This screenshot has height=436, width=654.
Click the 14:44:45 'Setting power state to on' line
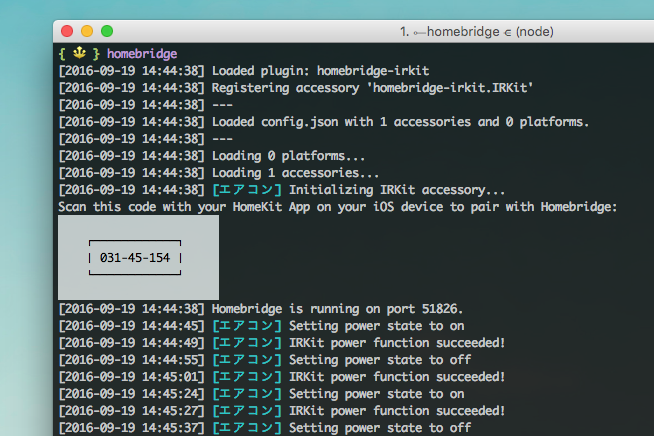(x=262, y=326)
